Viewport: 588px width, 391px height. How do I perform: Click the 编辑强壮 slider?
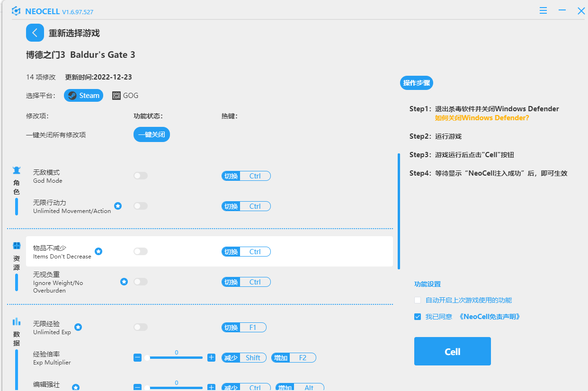click(x=174, y=388)
